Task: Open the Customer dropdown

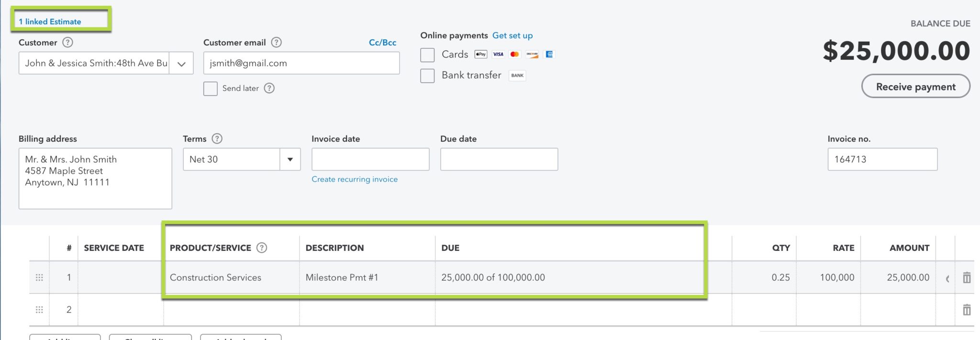Action: coord(181,63)
